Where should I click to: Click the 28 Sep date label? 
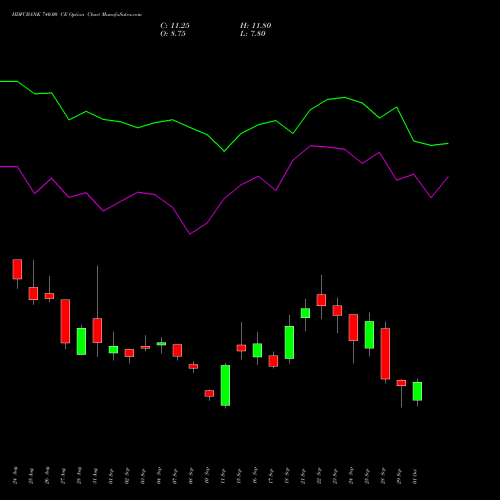383,476
